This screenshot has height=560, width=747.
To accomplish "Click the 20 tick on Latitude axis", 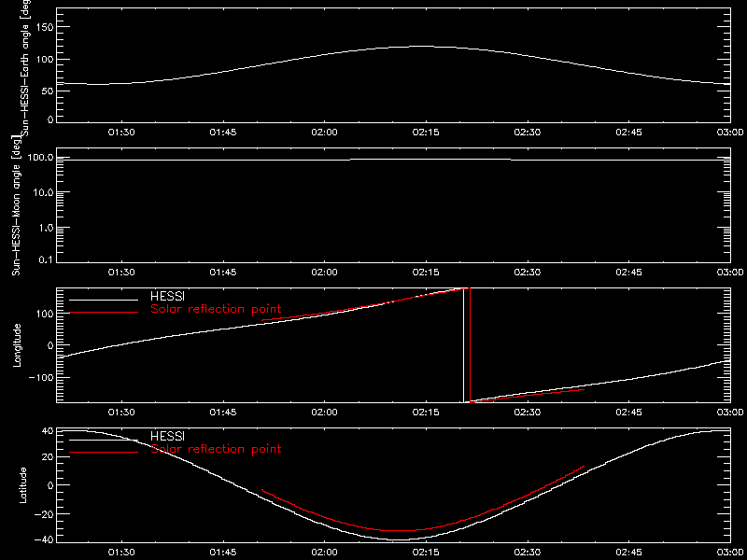I will pos(49,457).
